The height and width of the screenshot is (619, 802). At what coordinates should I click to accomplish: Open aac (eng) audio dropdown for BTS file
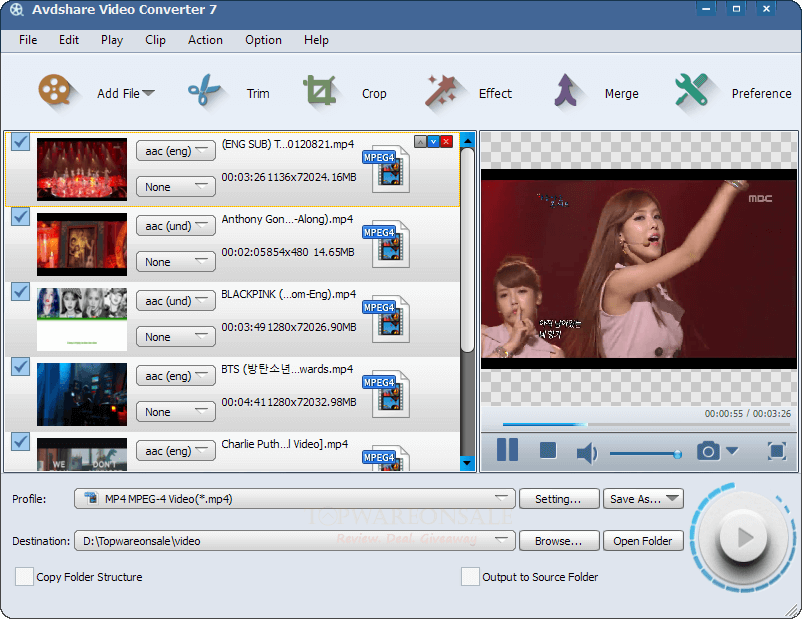coord(175,376)
